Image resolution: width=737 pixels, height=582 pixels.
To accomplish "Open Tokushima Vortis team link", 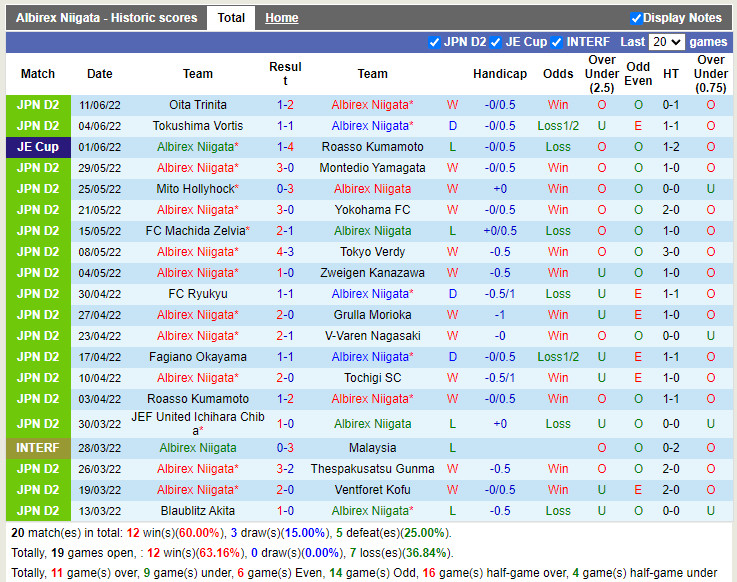I will click(x=198, y=126).
